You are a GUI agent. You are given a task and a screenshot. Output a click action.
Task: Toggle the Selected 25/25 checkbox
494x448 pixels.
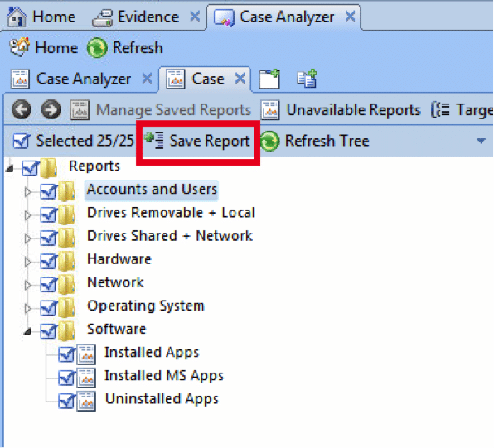tap(22, 141)
